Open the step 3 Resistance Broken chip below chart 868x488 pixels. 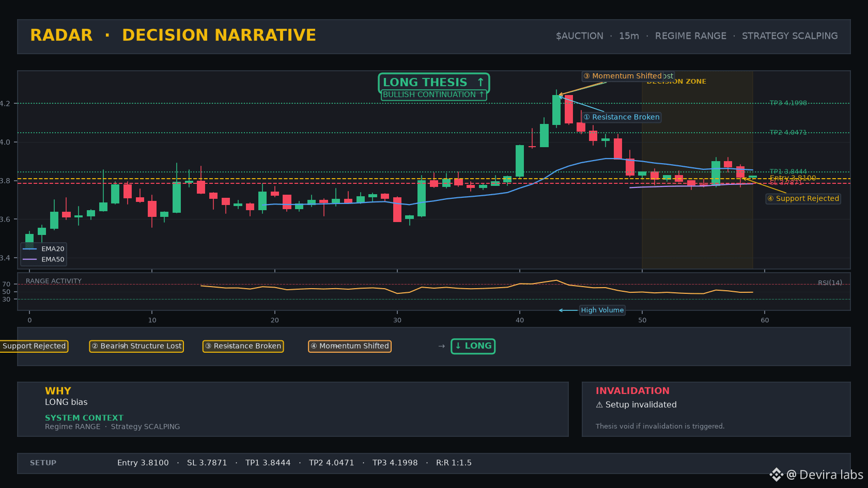243,346
